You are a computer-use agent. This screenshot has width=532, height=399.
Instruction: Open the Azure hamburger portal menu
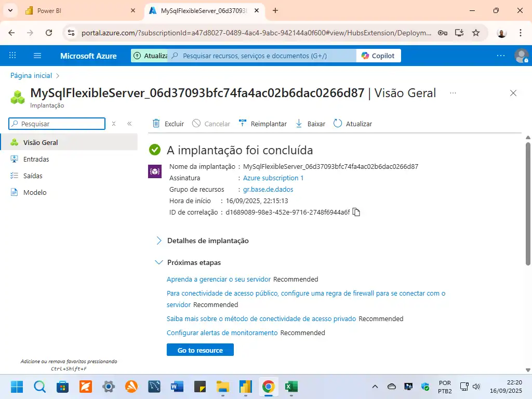37,55
